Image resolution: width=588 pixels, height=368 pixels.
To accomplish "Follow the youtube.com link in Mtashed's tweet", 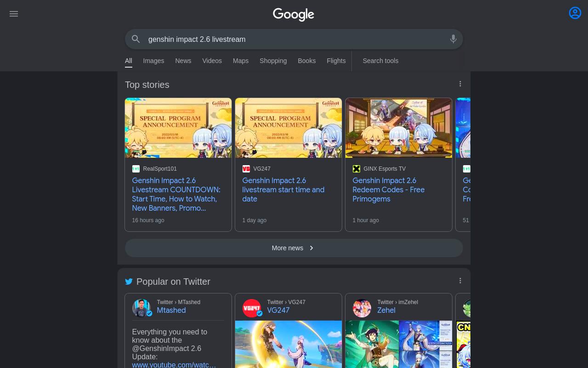I will coord(174,365).
